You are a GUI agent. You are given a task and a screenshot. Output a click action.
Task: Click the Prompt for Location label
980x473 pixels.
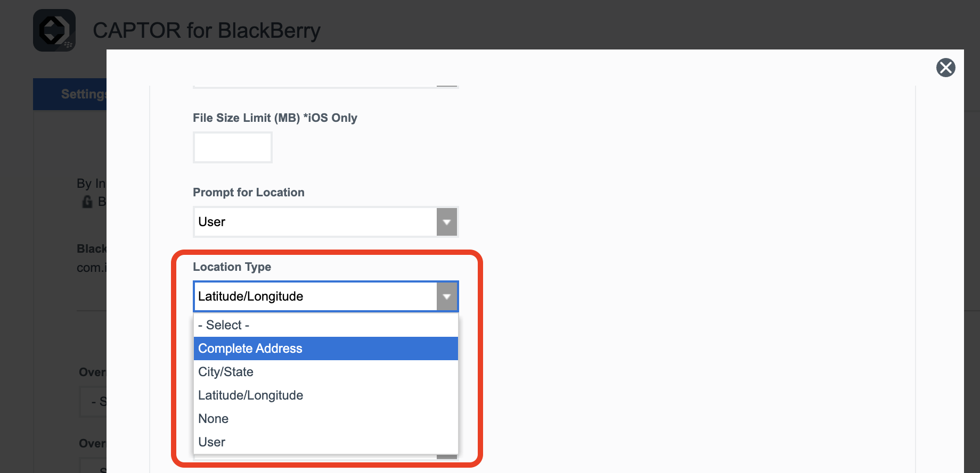tap(249, 192)
